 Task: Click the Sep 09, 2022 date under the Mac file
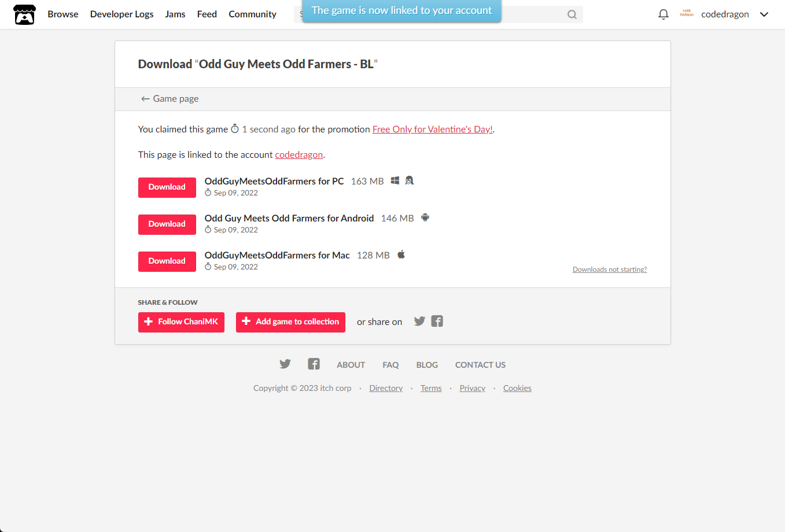click(x=236, y=267)
